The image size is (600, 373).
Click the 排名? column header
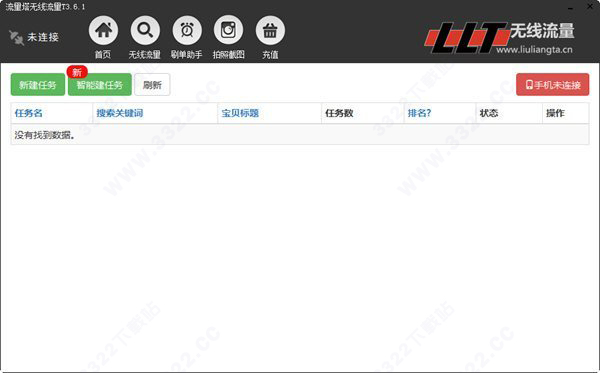(x=419, y=113)
